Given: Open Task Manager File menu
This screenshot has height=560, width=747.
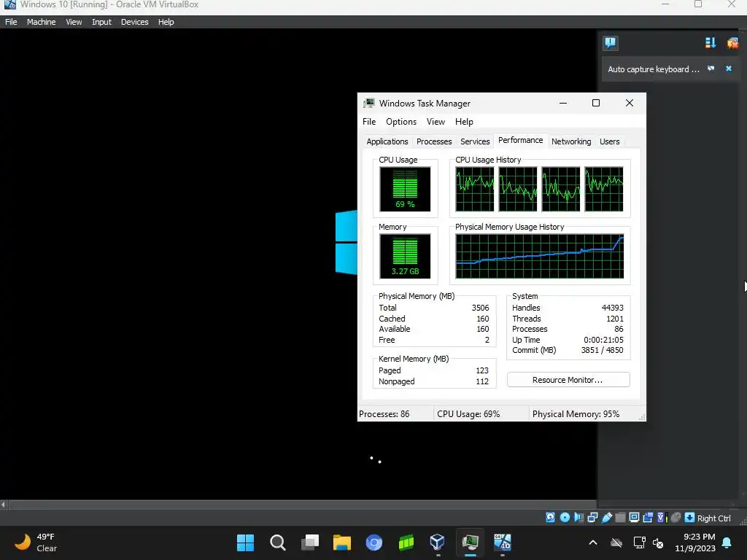Looking at the screenshot, I should point(368,122).
